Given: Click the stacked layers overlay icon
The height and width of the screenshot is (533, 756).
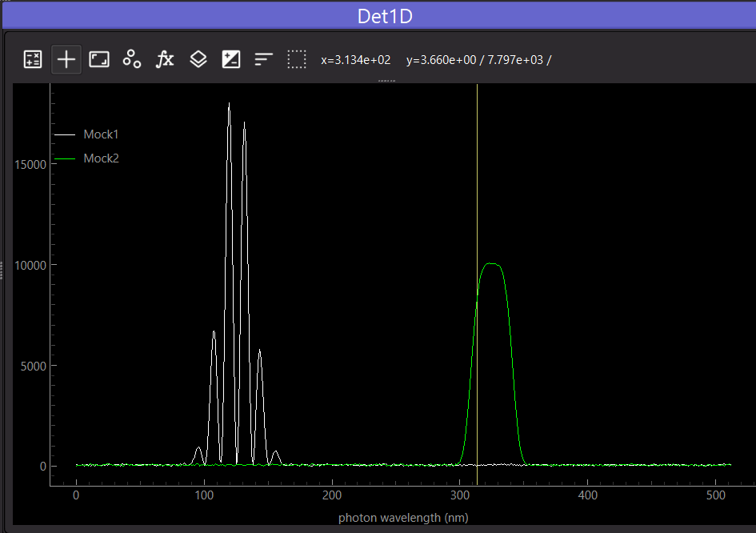Looking at the screenshot, I should (x=198, y=59).
